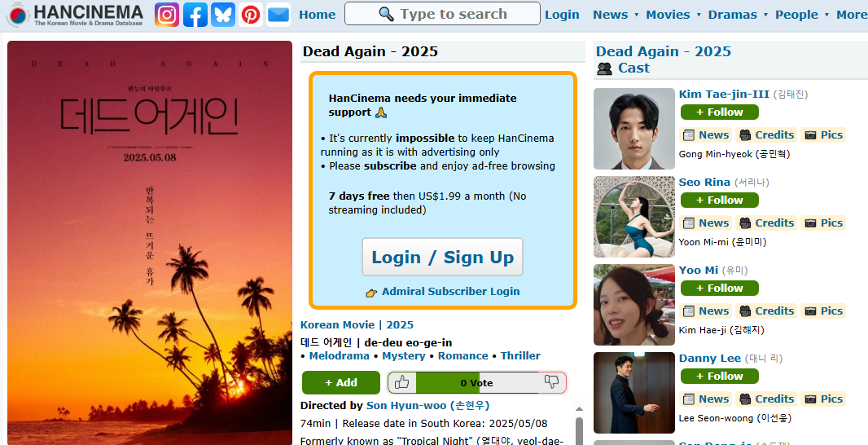Click Login / Sign Up button
This screenshot has width=868, height=445.
pyautogui.click(x=442, y=257)
